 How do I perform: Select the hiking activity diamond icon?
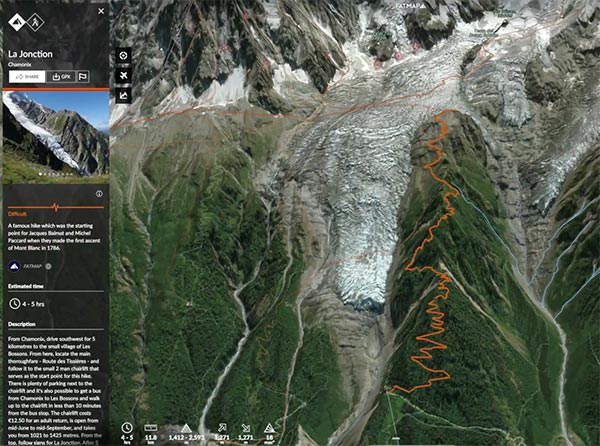pyautogui.click(x=35, y=22)
